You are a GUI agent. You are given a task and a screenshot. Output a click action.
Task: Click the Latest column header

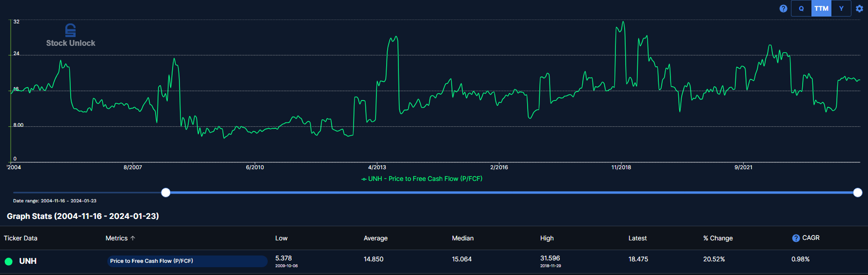[637, 238]
